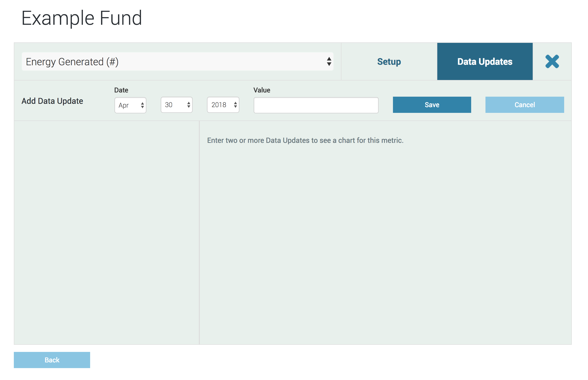Click the chart placeholder message text
Screen dimensions: 588x380
tap(305, 140)
